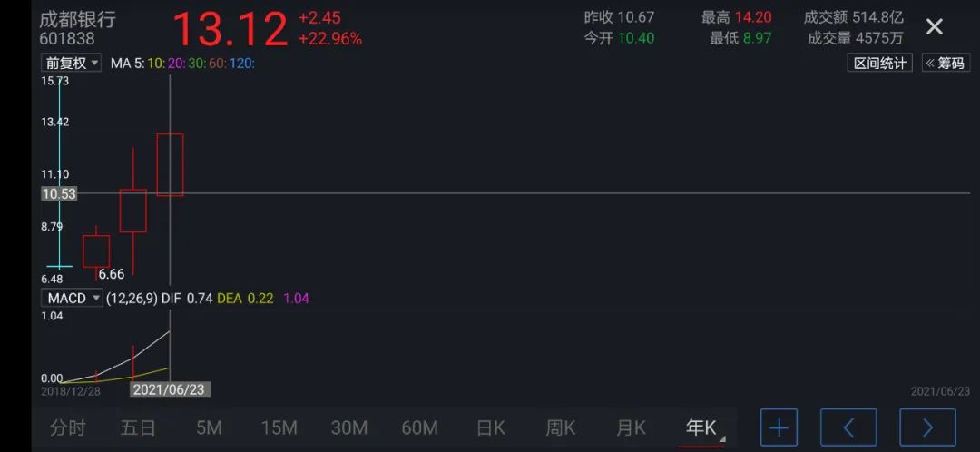Click the 区间统计 range statistics button

tap(880, 63)
